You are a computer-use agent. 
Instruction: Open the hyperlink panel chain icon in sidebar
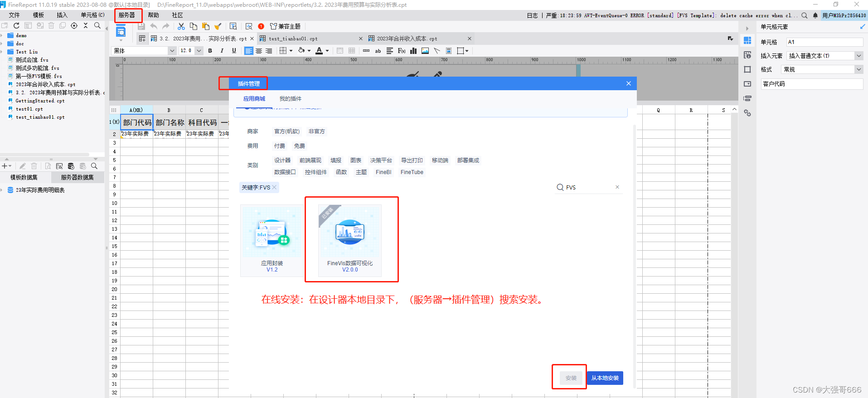[x=747, y=113]
